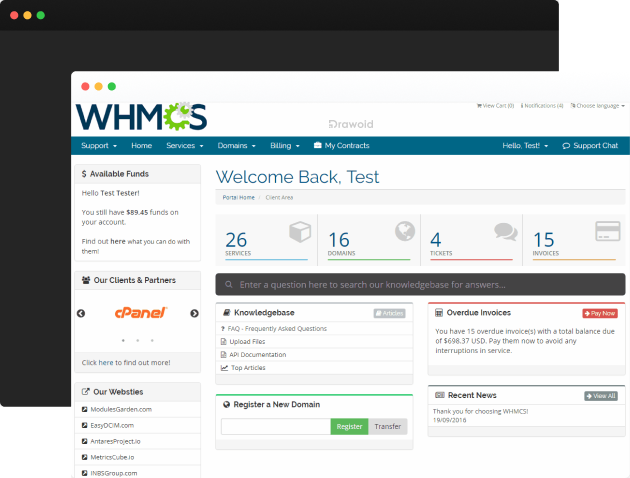Click the Transfer button
Viewport: 630px width, 478px height.
click(388, 427)
